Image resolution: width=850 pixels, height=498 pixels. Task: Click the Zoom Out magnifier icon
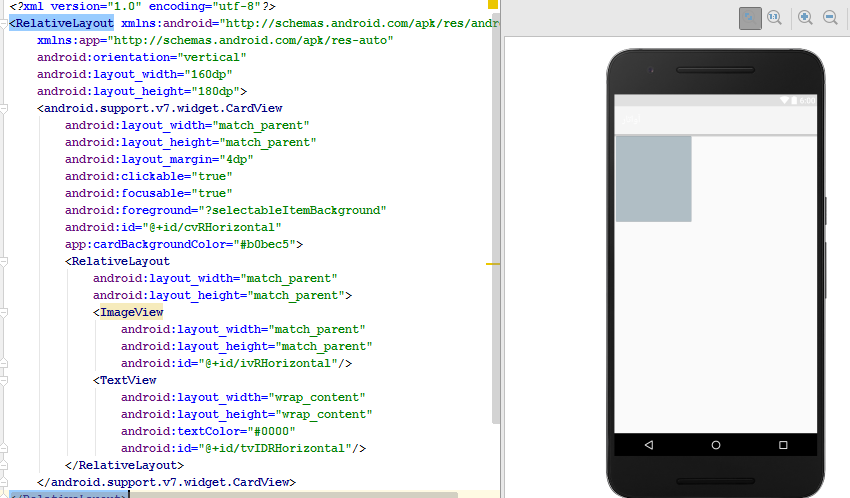tap(830, 18)
